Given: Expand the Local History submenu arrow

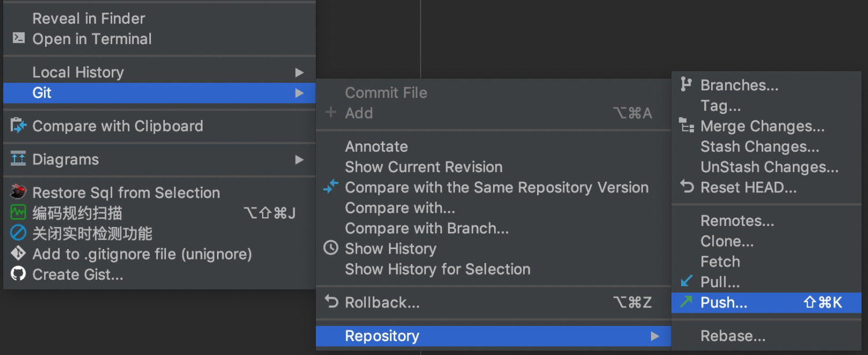Looking at the screenshot, I should point(299,72).
